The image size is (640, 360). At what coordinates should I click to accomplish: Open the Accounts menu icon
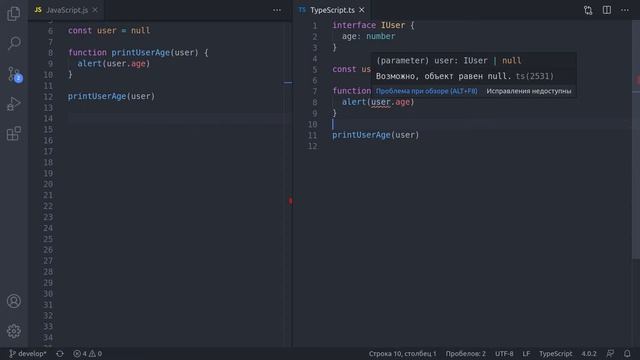pyautogui.click(x=14, y=301)
